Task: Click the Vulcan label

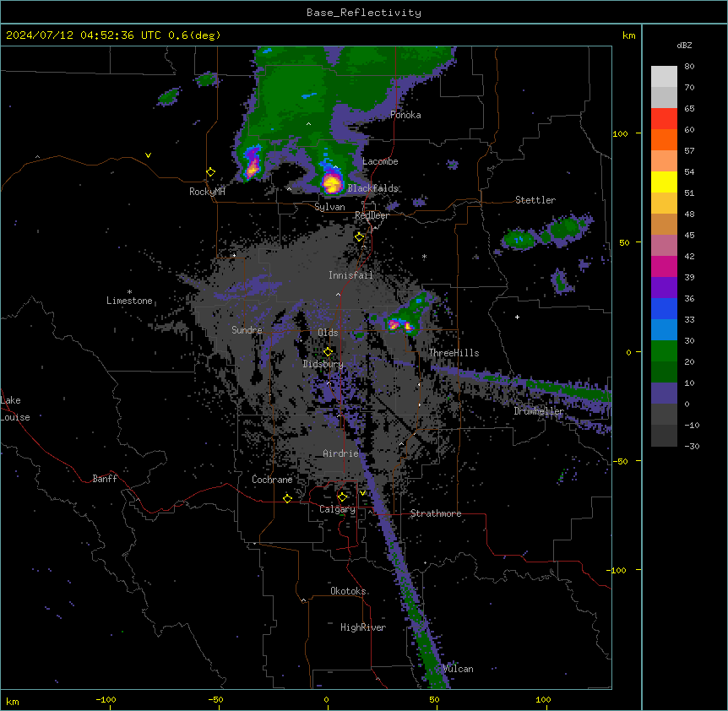Action: point(459,669)
